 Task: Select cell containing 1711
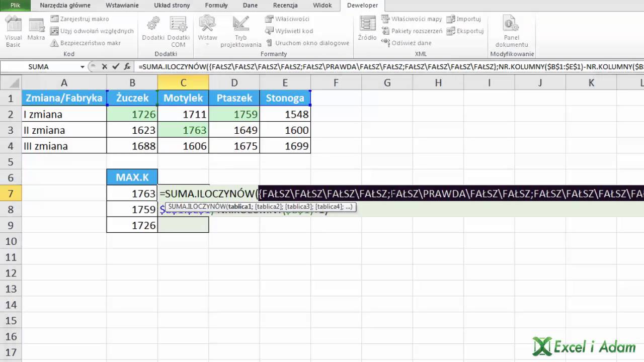(183, 114)
